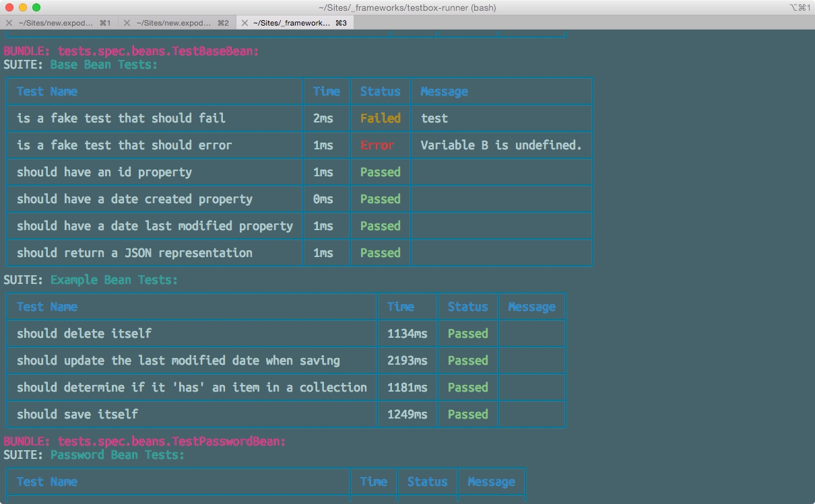Select the ⌘3 _frameworks tab
This screenshot has height=504, width=815.
pos(296,23)
